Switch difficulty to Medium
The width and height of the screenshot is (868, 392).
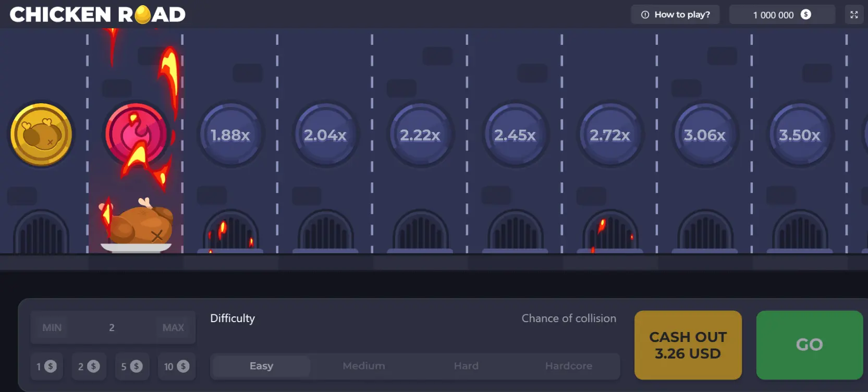point(364,366)
